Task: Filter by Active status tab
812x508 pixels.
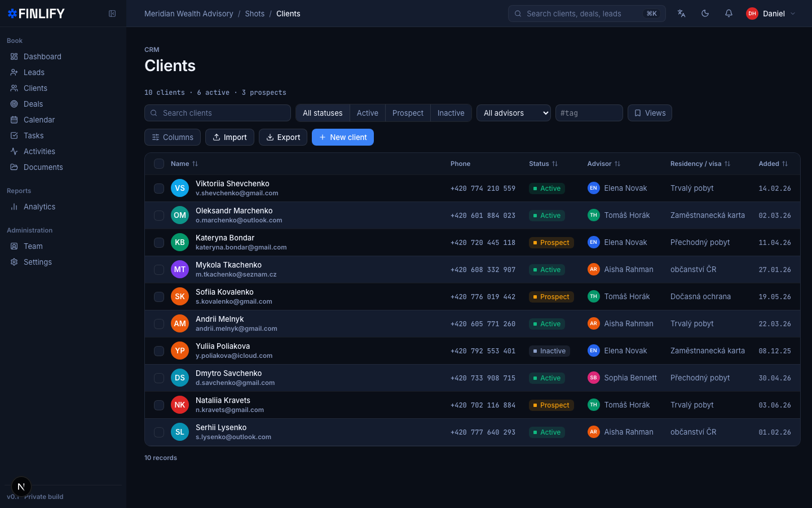Action: [368, 113]
